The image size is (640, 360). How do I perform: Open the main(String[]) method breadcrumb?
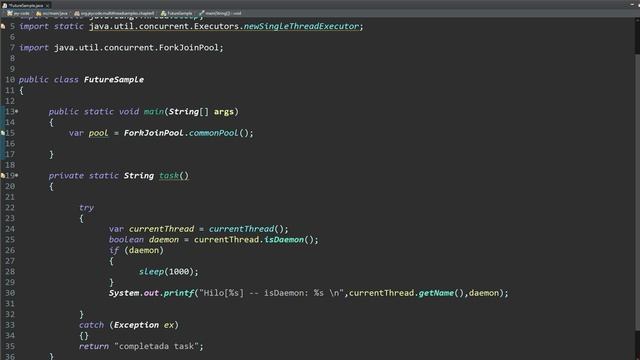220,13
